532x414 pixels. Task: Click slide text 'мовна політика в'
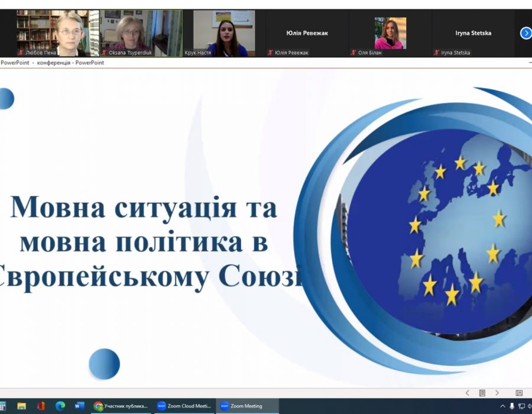click(144, 242)
